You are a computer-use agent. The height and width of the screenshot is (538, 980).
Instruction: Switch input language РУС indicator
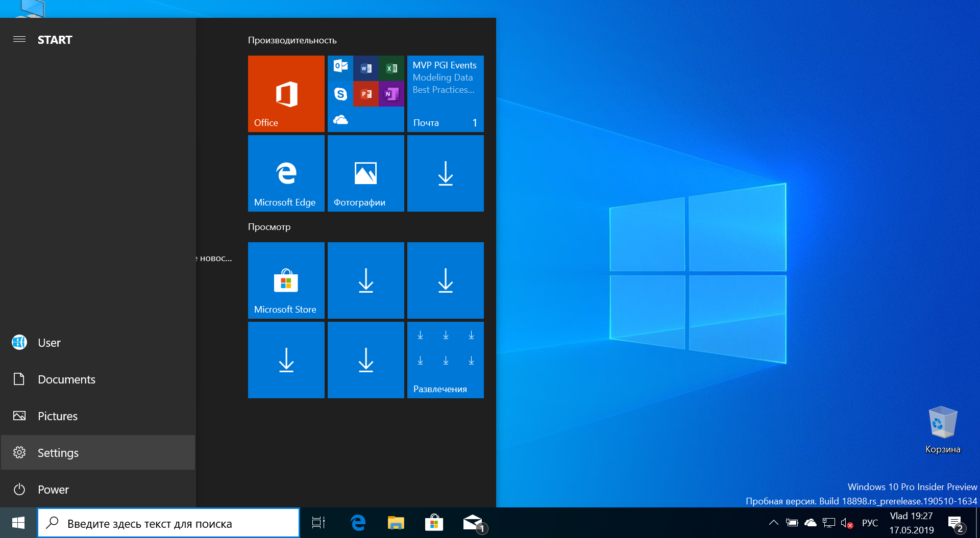pyautogui.click(x=870, y=523)
